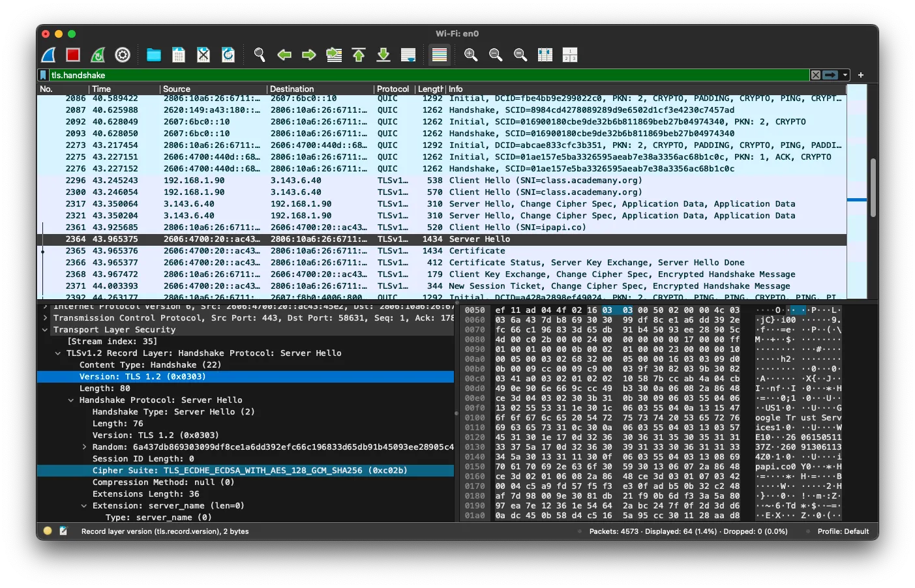This screenshot has width=915, height=588.
Task: Start a new capture with the shark fin icon
Action: pos(49,55)
